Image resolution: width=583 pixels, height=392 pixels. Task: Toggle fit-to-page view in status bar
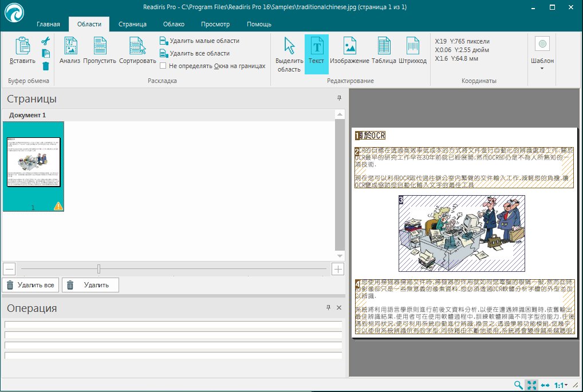(531, 386)
